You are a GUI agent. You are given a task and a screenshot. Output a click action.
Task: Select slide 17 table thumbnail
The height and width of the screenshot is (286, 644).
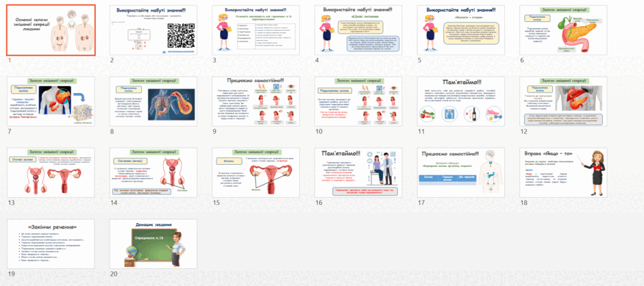coord(461,172)
